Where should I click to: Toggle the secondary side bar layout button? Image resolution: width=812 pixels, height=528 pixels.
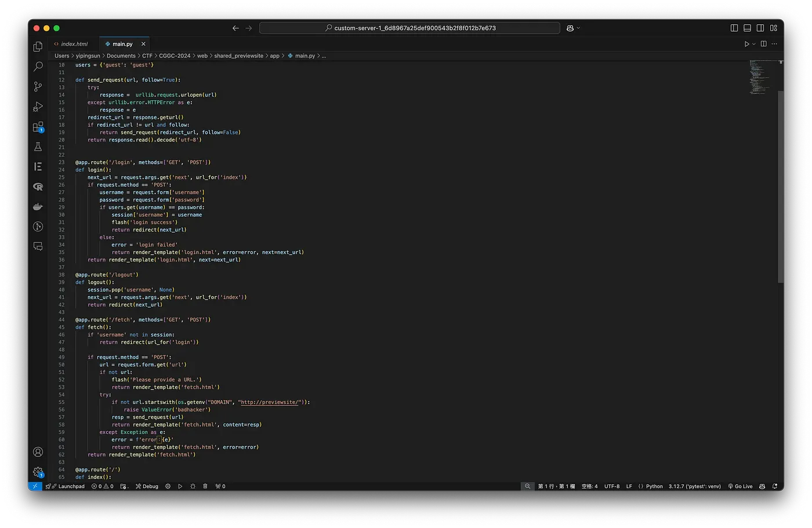760,28
